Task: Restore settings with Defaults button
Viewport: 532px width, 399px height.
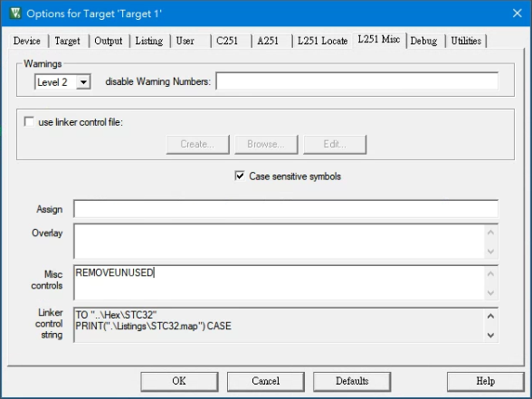Action: tap(352, 381)
